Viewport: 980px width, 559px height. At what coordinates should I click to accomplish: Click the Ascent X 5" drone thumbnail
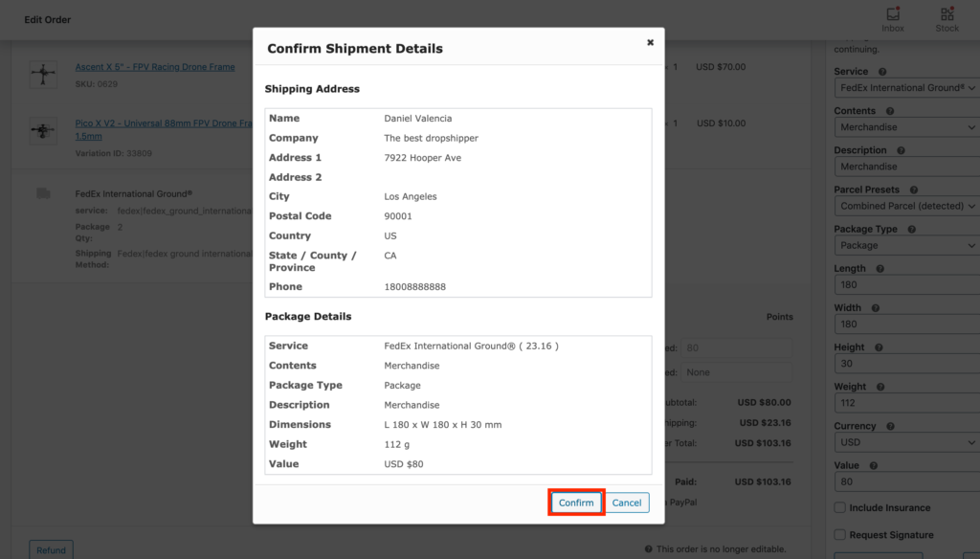44,73
